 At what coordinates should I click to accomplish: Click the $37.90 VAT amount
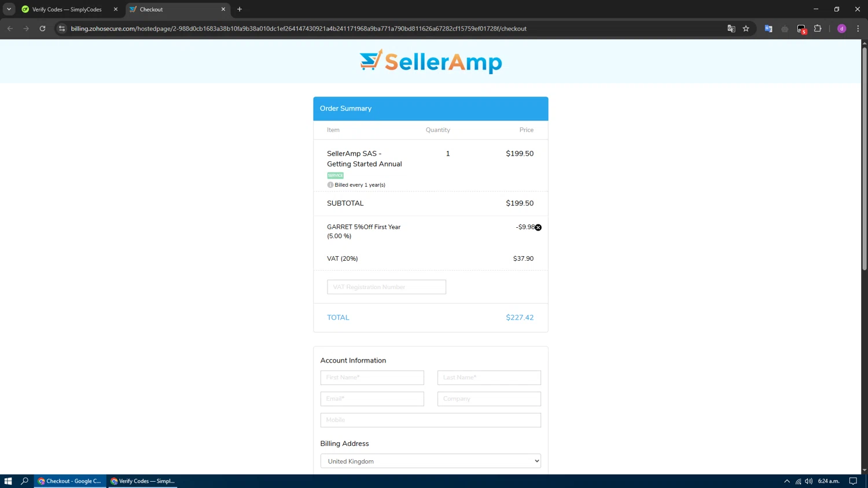coord(523,258)
